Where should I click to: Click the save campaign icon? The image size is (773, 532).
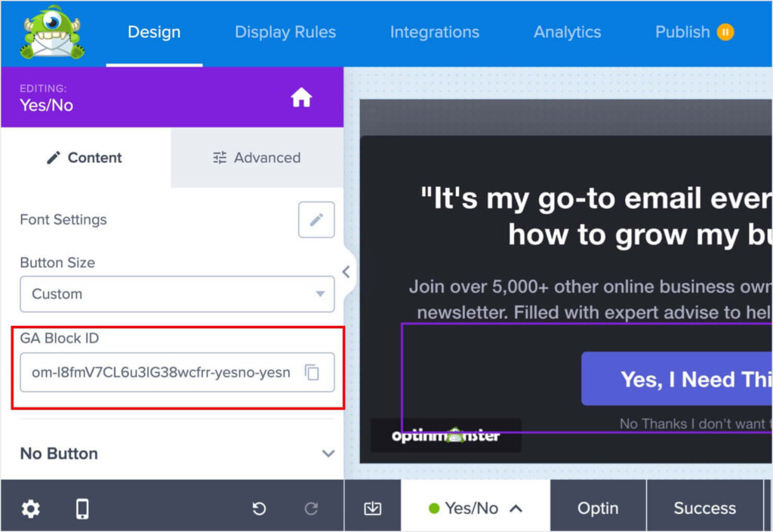tap(372, 509)
